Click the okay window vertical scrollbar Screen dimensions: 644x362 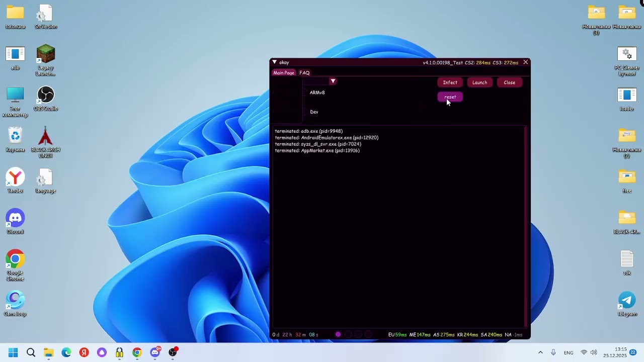coord(526,226)
